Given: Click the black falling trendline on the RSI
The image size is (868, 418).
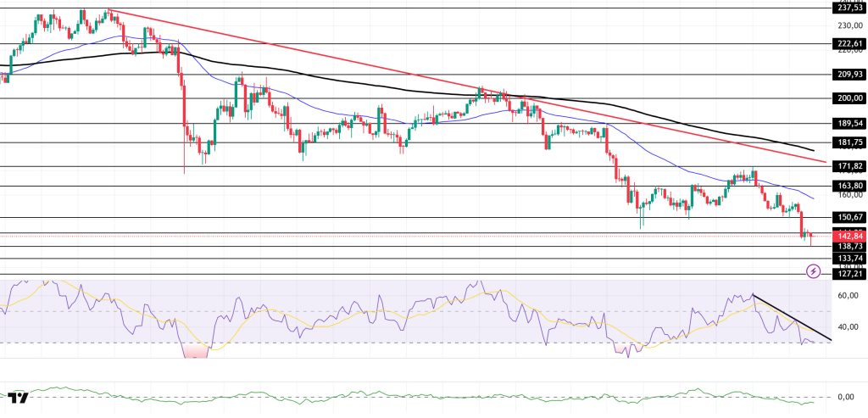Looking at the screenshot, I should click(x=793, y=318).
